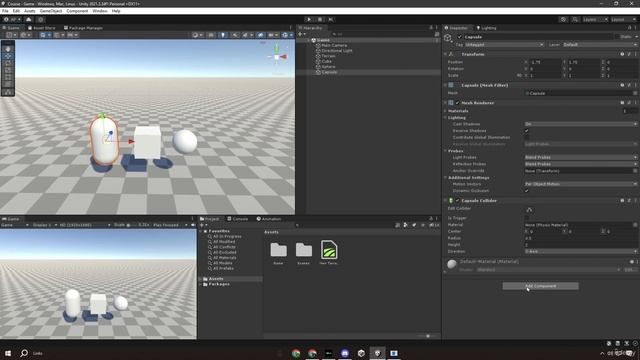Image resolution: width=640 pixels, height=360 pixels.
Task: Open the Component menu
Action: point(77,11)
